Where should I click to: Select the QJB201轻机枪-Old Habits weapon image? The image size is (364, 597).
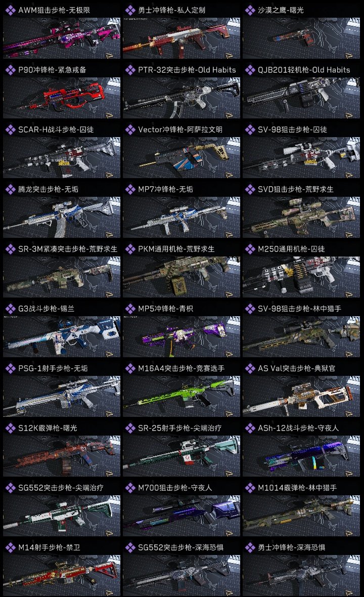(x=301, y=98)
